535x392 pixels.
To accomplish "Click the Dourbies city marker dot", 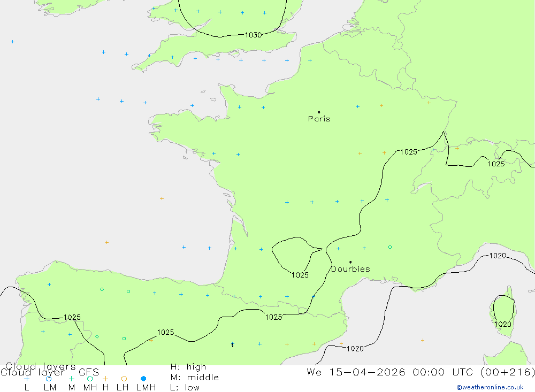I will 350,262.
